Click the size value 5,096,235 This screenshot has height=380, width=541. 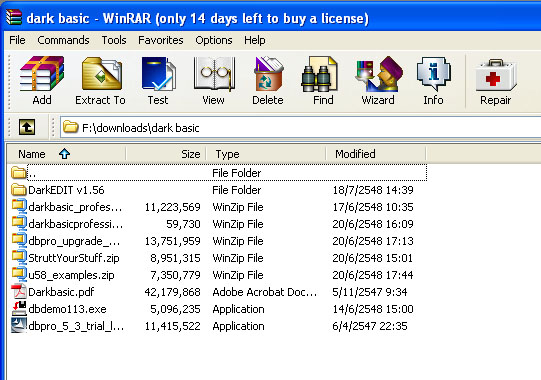175,309
